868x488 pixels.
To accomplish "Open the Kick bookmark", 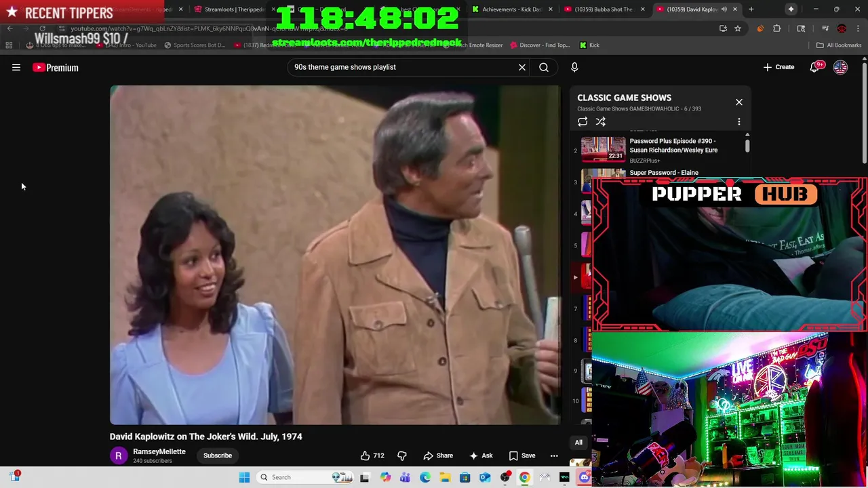I will click(x=589, y=45).
